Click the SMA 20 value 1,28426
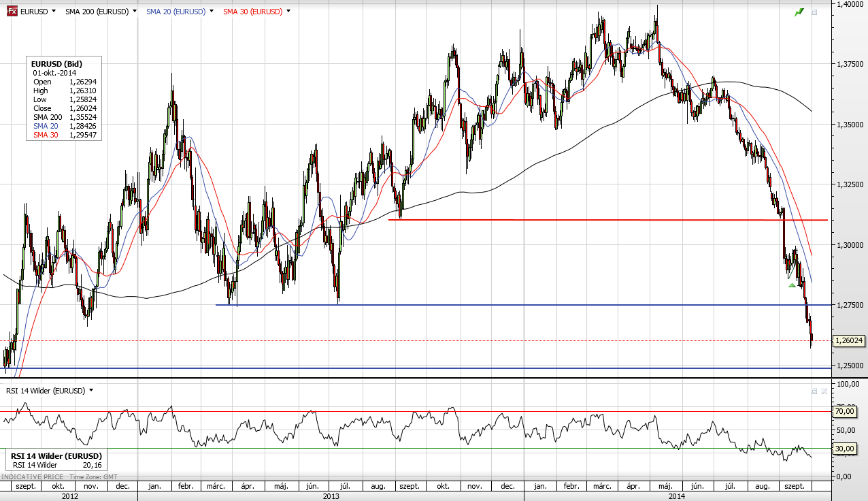Image resolution: width=868 pixels, height=501 pixels. coord(82,126)
